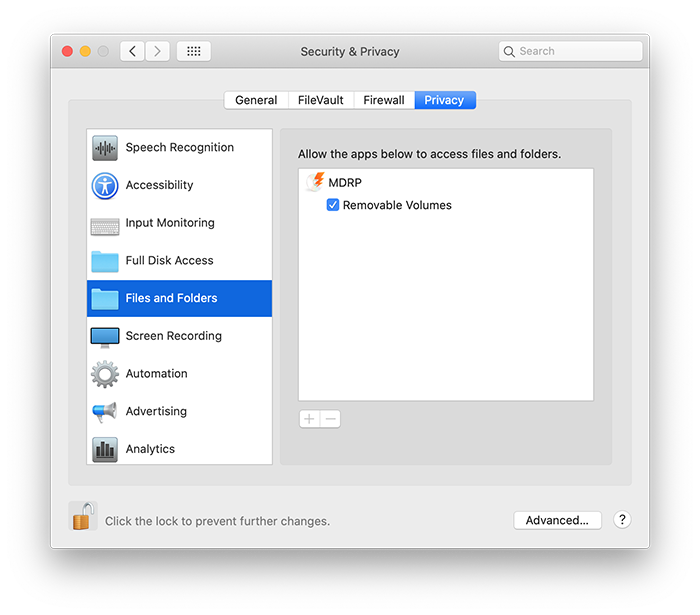Select the Automation category label
Image resolution: width=700 pixels, height=615 pixels.
tap(157, 374)
